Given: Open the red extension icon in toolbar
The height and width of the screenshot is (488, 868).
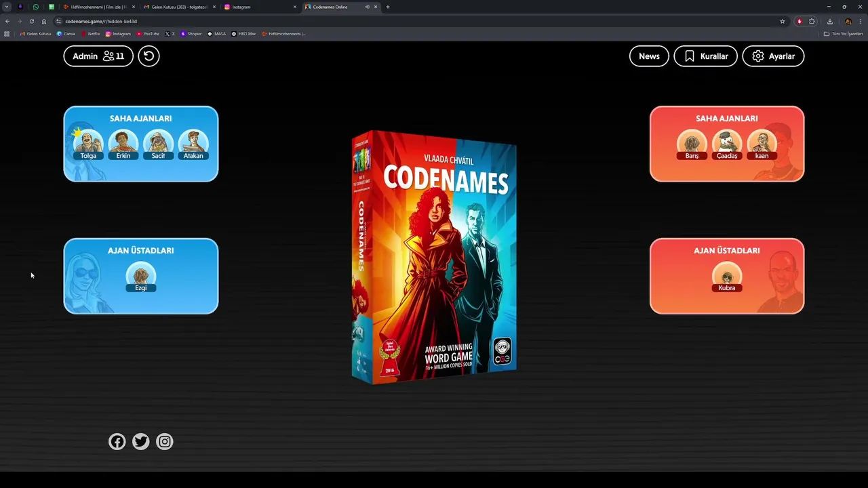Looking at the screenshot, I should [x=800, y=21].
